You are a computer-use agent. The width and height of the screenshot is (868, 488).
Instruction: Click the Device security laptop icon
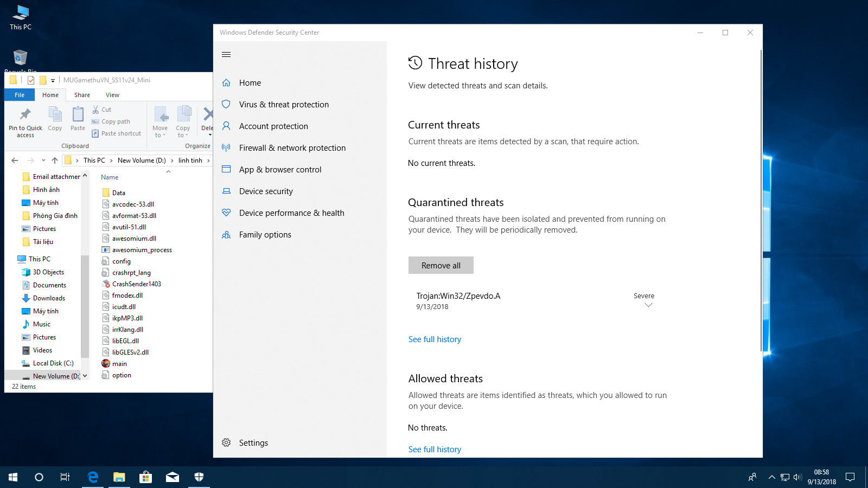point(226,191)
